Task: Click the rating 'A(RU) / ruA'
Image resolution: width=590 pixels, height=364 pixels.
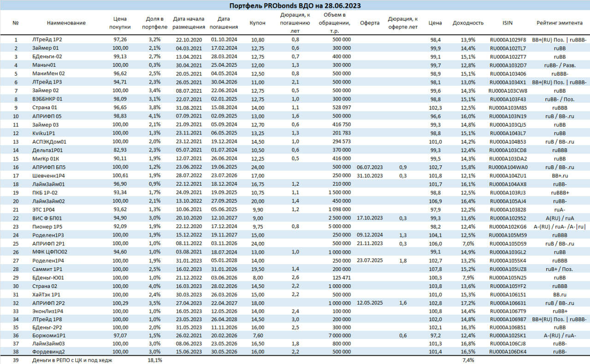Action: click(x=560, y=218)
